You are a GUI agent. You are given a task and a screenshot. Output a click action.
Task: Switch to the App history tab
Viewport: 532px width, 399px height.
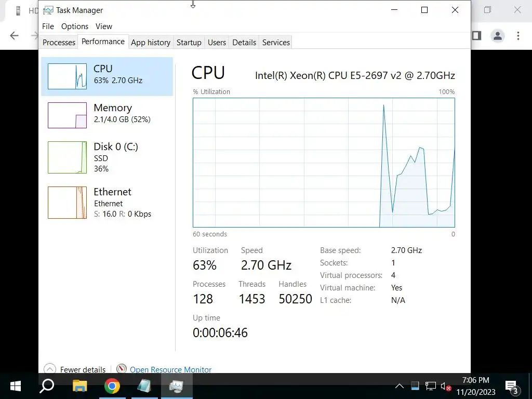151,43
